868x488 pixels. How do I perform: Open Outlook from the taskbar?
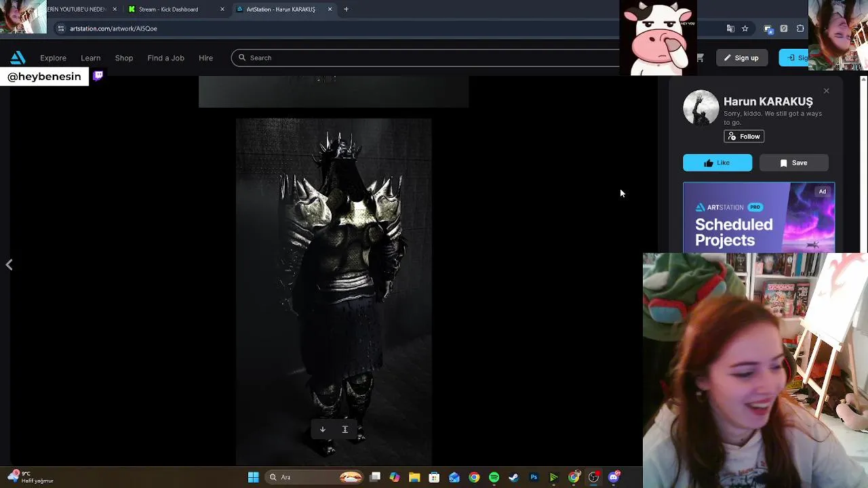pyautogui.click(x=454, y=477)
